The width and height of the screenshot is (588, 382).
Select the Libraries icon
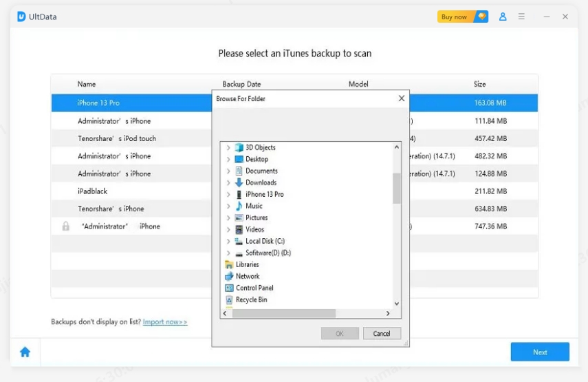[x=229, y=264]
